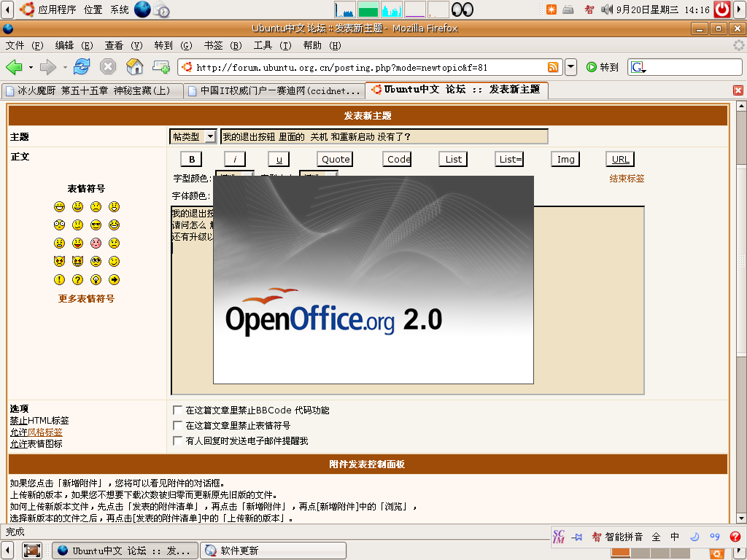Click the Img BBCode button
The image size is (747, 560).
[x=565, y=159]
